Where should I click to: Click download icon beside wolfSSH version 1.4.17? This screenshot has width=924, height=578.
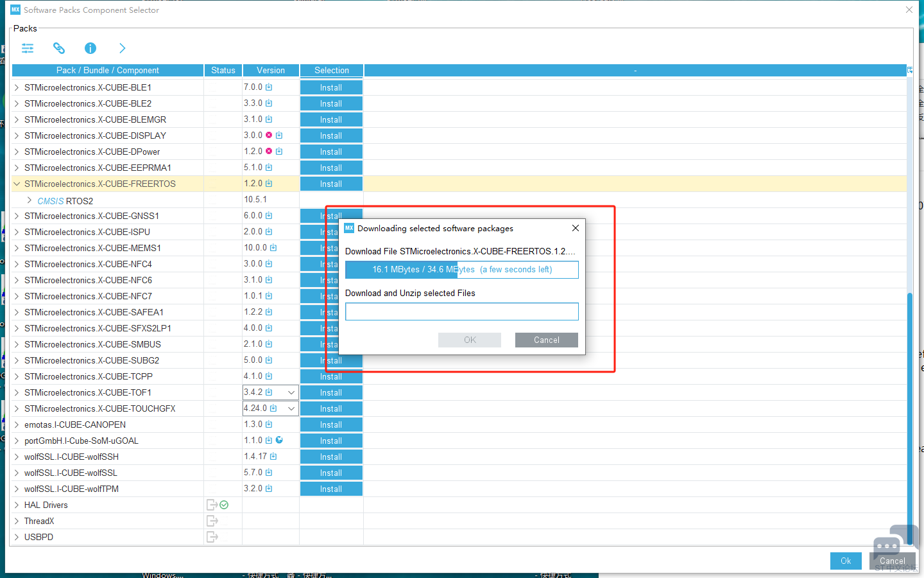click(x=273, y=457)
